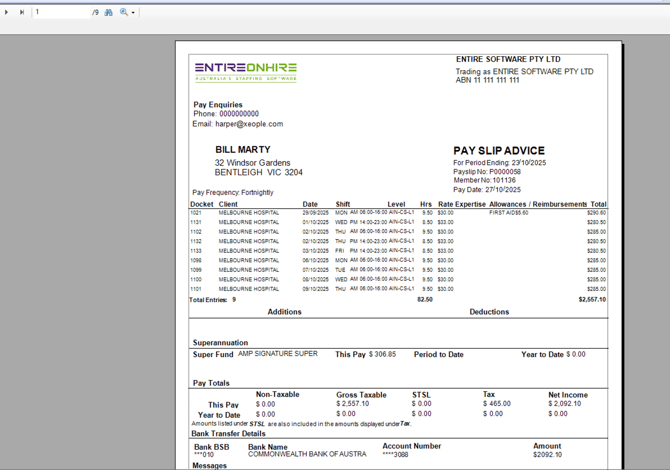Select the PAY SLIP ADVICE heading
Viewport: 670px width, 470px height.
[499, 151]
